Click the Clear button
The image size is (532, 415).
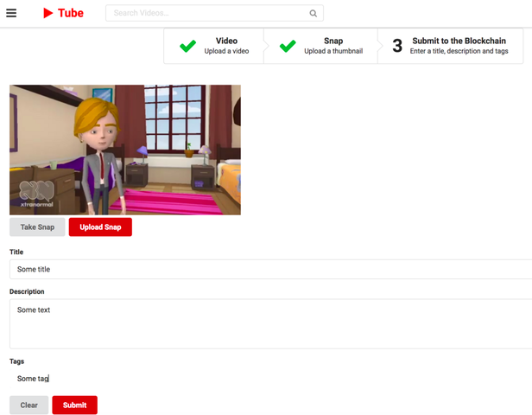pyautogui.click(x=28, y=405)
